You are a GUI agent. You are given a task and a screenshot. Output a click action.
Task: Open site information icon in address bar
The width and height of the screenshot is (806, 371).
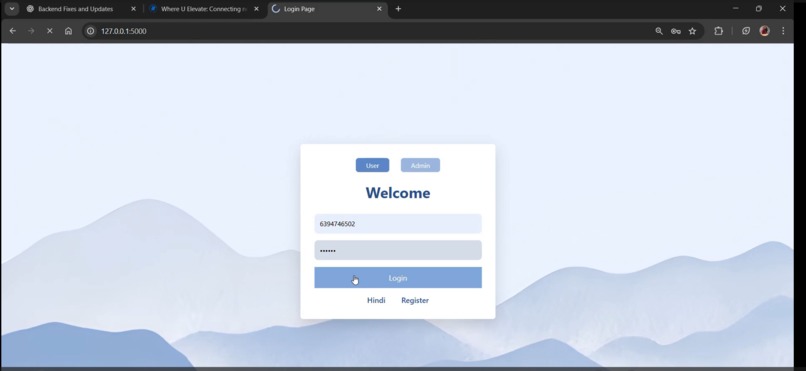(90, 31)
